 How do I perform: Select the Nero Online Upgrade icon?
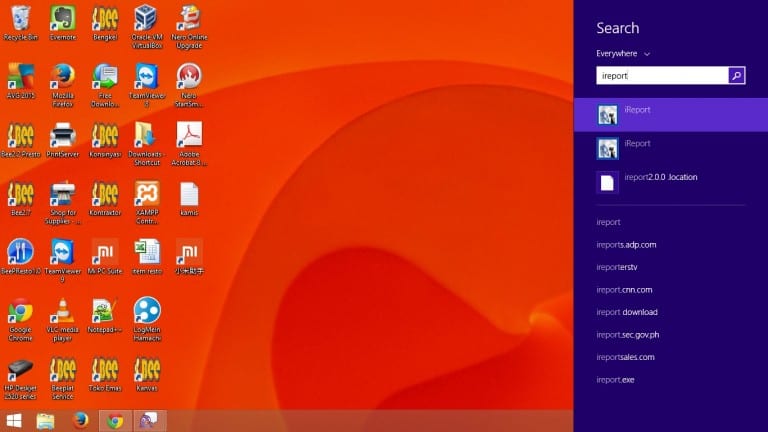pos(189,27)
